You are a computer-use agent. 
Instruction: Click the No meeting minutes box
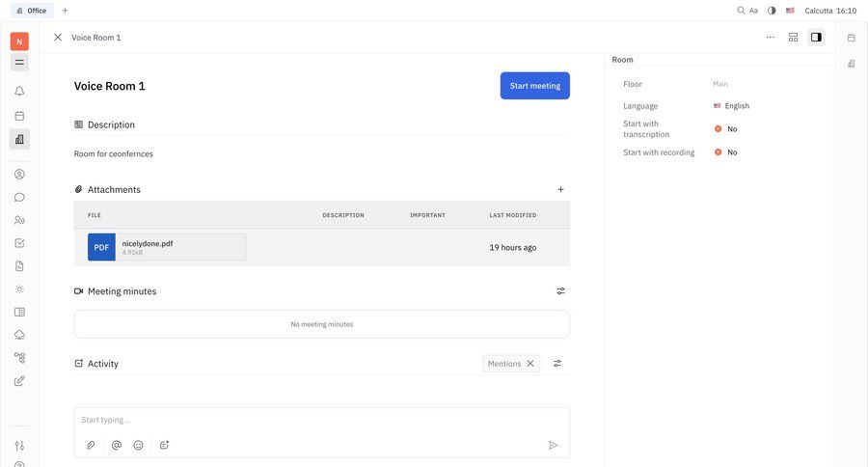321,324
